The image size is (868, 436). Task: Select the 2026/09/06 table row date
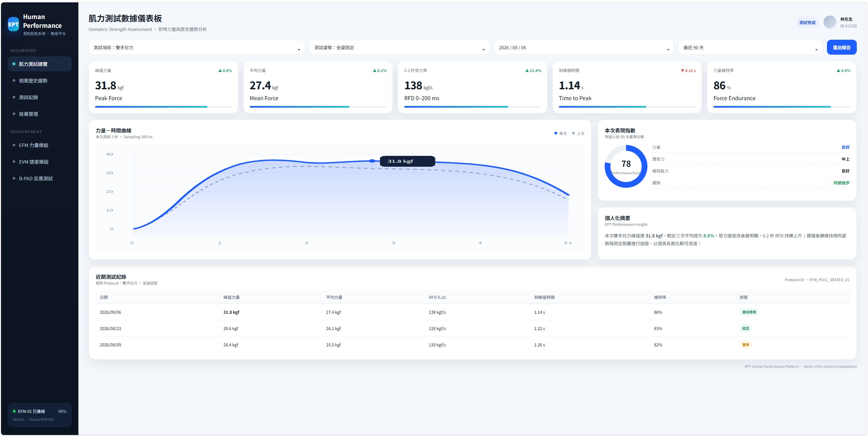[x=110, y=312]
